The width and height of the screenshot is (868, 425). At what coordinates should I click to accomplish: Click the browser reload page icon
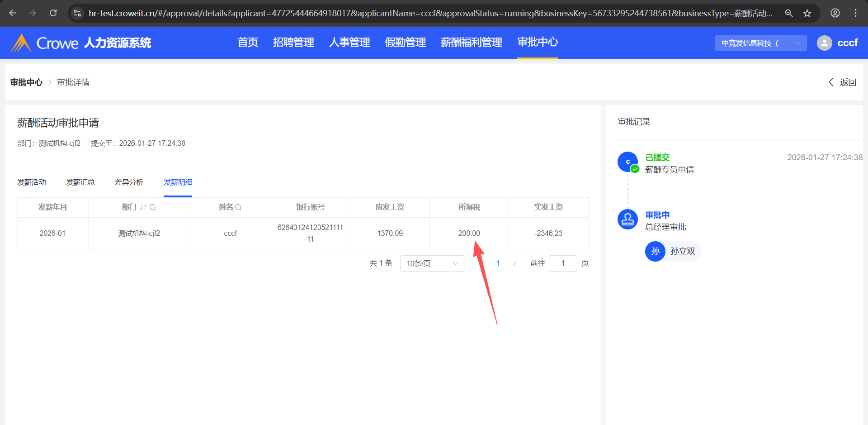[53, 13]
